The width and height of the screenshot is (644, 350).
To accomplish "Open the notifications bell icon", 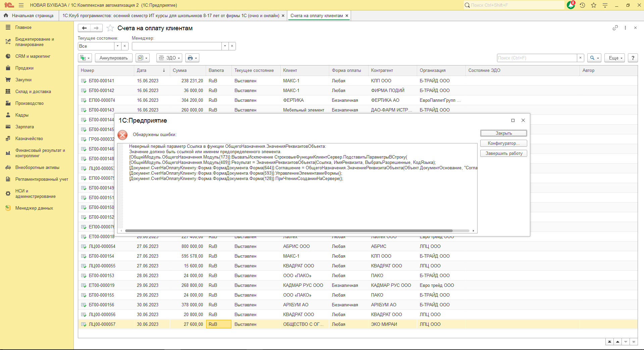I will coord(571,5).
